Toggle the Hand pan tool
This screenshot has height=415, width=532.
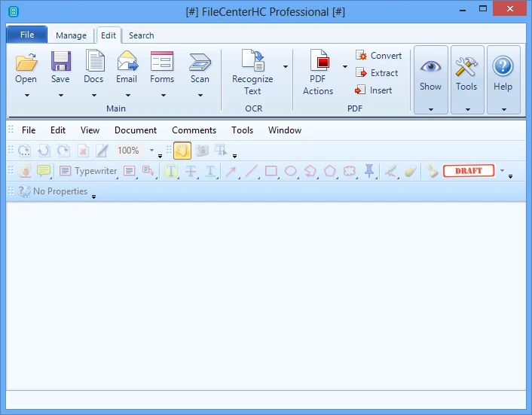click(x=182, y=151)
